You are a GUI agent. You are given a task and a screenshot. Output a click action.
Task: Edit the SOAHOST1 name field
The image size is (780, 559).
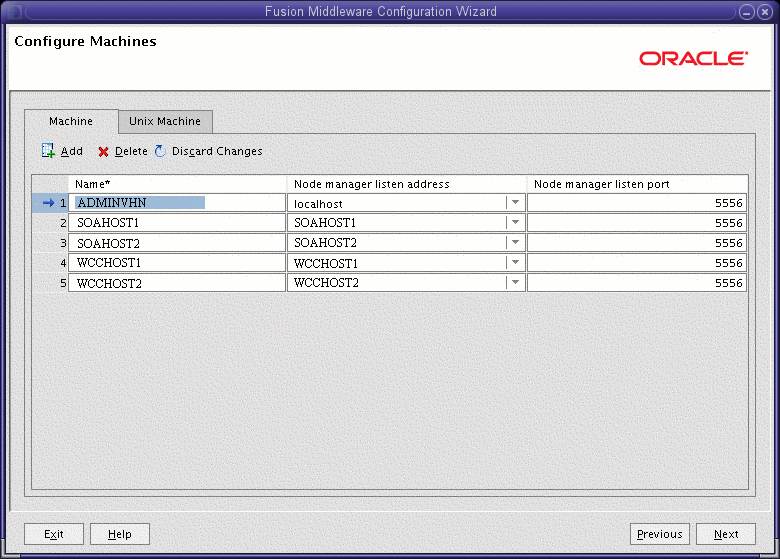(177, 223)
